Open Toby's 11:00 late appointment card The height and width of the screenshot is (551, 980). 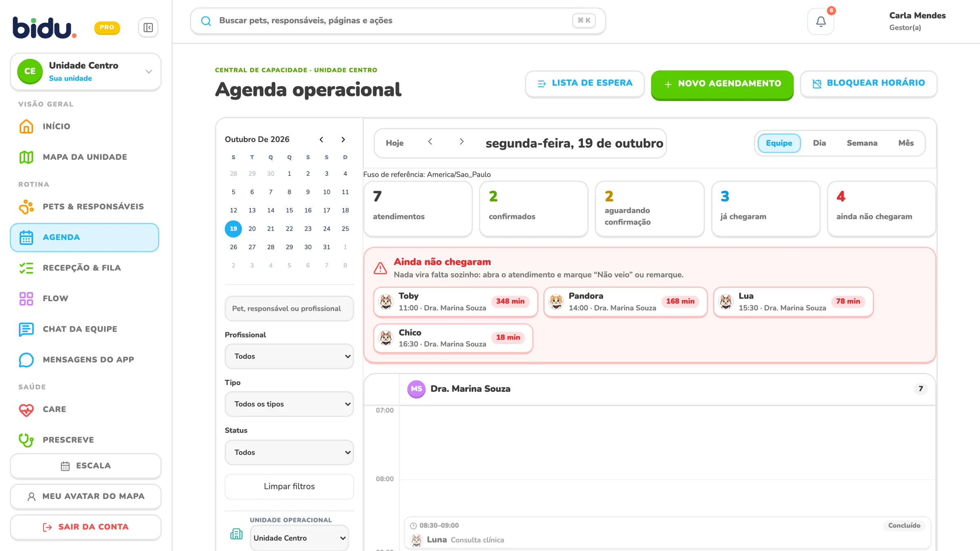455,302
